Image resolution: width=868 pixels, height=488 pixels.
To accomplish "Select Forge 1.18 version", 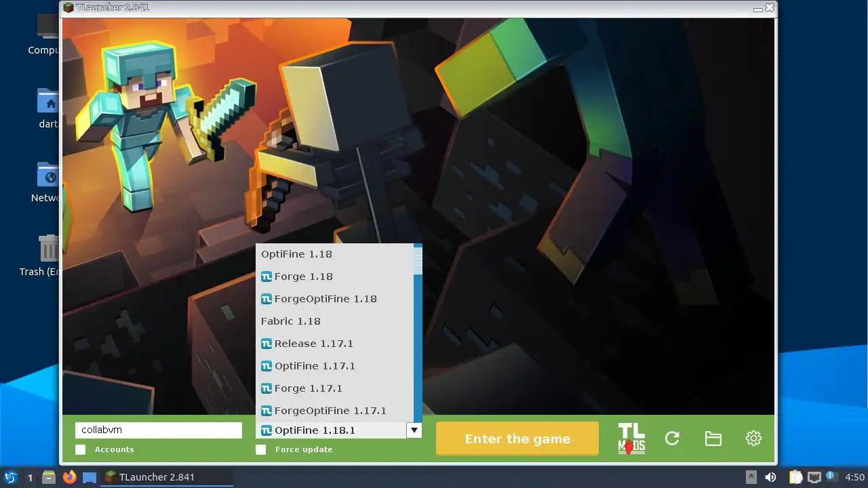I will click(334, 277).
